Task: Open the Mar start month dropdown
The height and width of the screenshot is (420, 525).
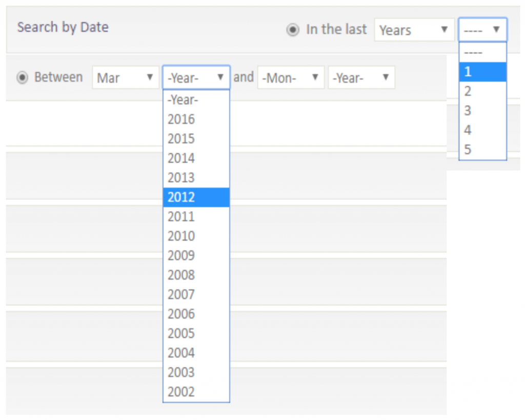Action: click(x=125, y=78)
